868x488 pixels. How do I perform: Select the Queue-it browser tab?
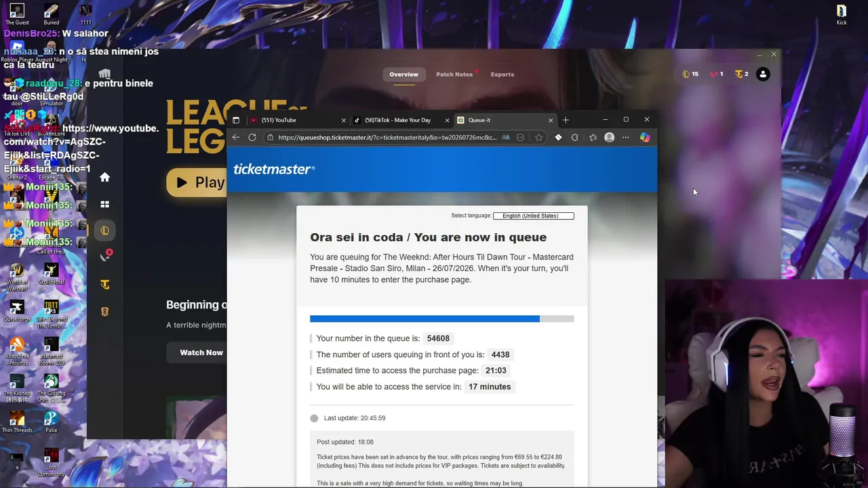[x=505, y=120]
